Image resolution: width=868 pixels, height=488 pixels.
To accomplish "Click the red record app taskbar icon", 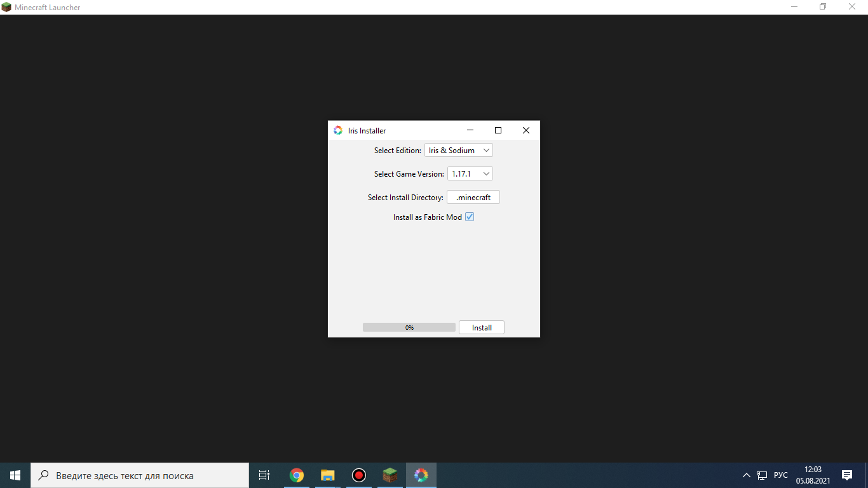I will (359, 475).
